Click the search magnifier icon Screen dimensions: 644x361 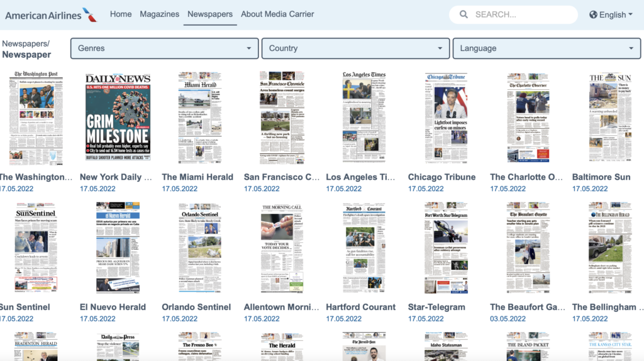tap(464, 14)
